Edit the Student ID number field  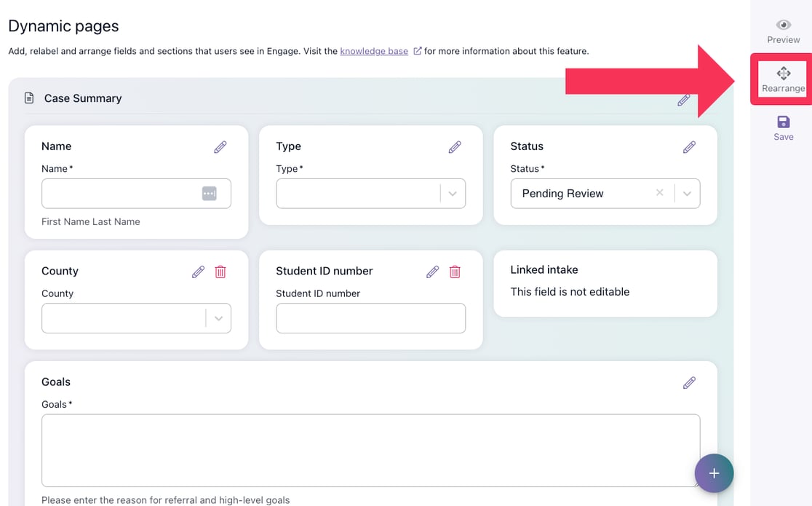pyautogui.click(x=432, y=272)
